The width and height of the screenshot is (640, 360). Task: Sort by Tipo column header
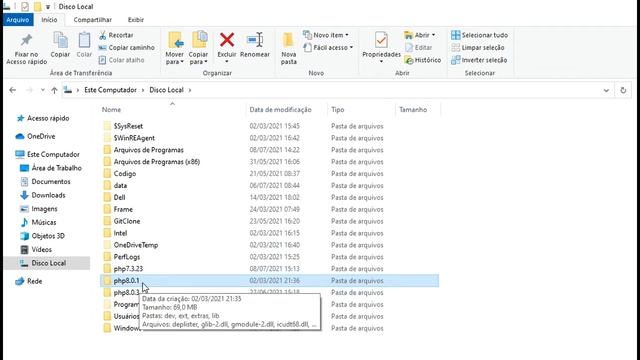[x=338, y=109]
